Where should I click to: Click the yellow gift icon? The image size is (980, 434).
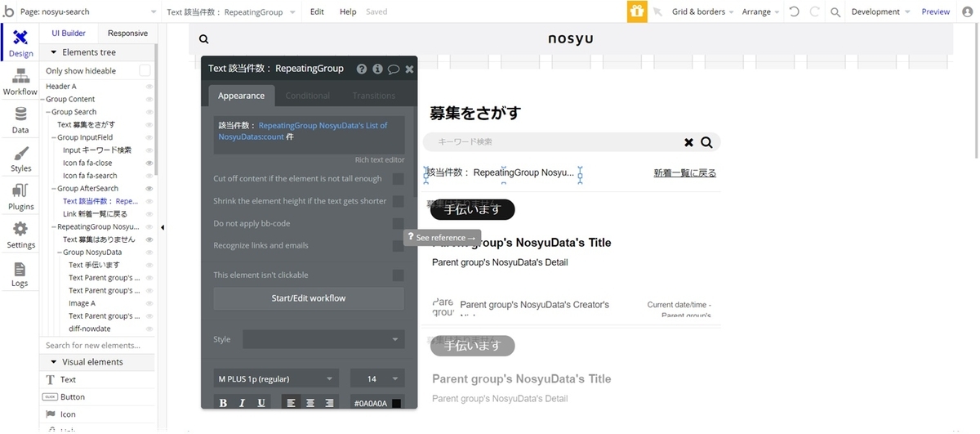pyautogui.click(x=636, y=11)
